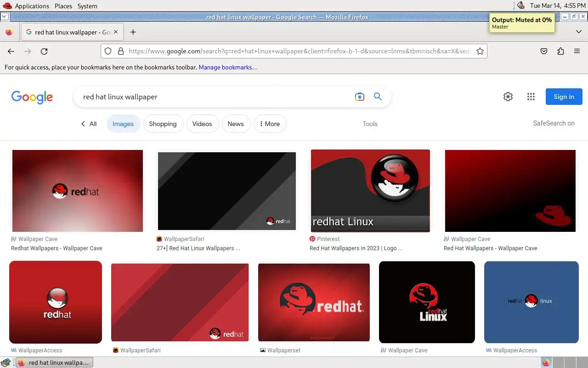
Task: Click the clock showing Tue Mar 14
Action: [557, 6]
